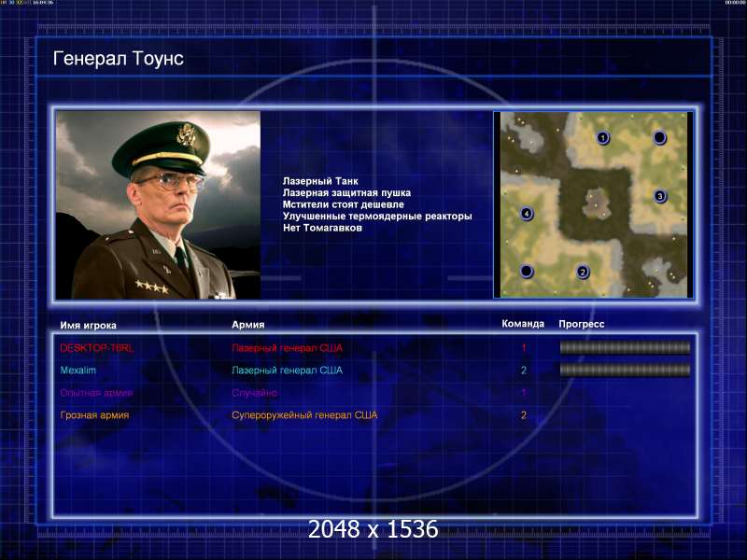This screenshot has width=747, height=560.
Task: Click Mexalim's 'Лазерный генерал США' army entry
Action: (x=287, y=370)
